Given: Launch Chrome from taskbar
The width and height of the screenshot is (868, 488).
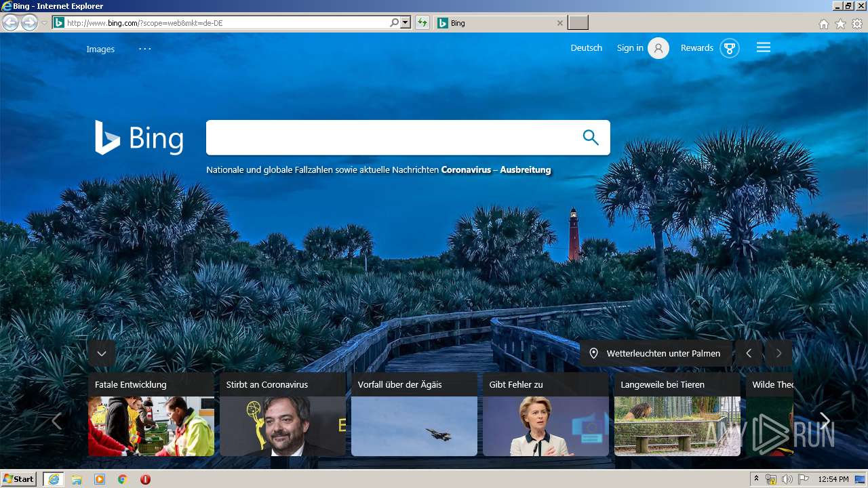Looking at the screenshot, I should (x=123, y=479).
